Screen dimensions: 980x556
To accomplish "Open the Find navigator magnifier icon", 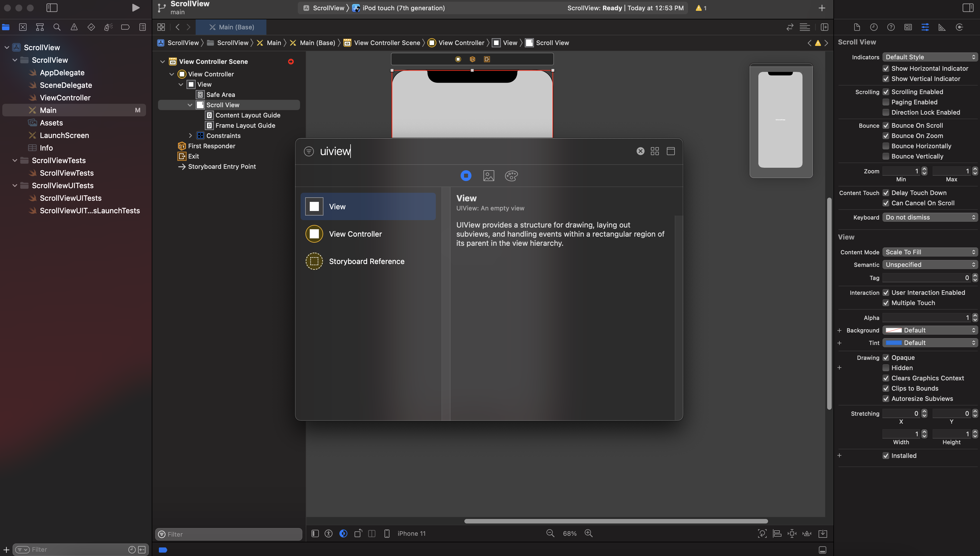I will [57, 27].
